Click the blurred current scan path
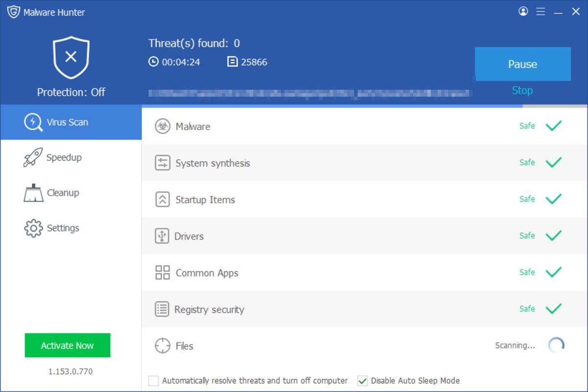588x392 pixels. [x=310, y=92]
